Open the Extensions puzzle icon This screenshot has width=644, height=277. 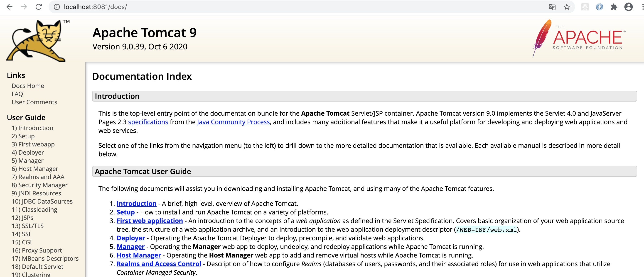pos(614,7)
